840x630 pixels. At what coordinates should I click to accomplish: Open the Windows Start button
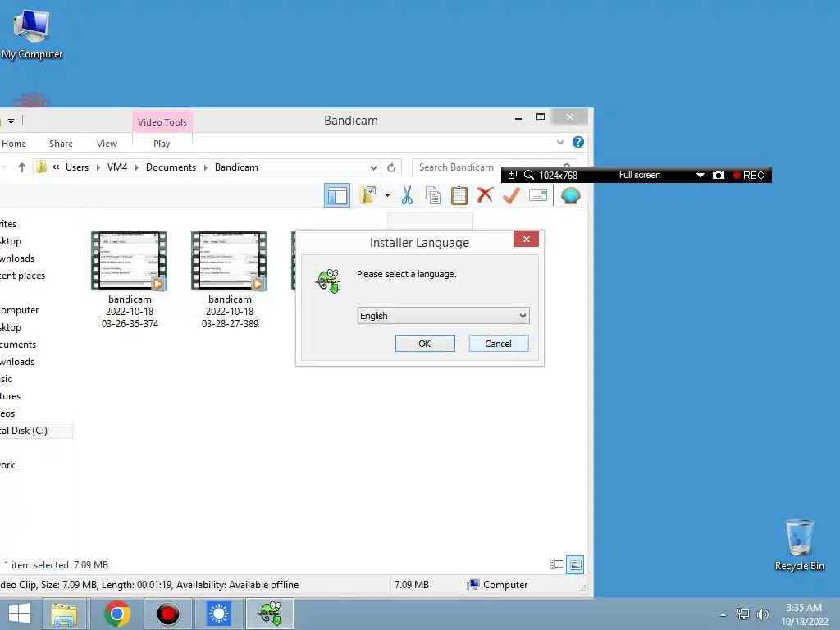click(20, 614)
